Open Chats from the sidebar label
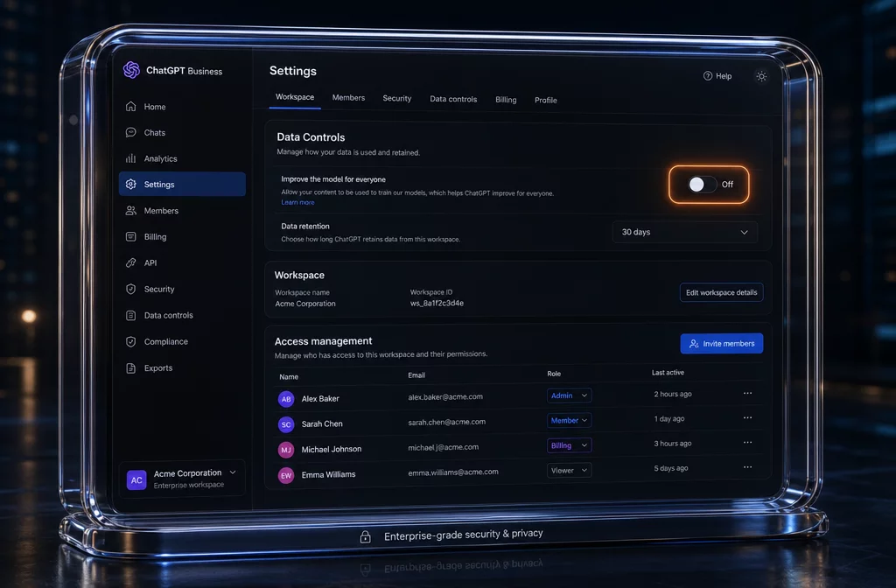 [x=154, y=133]
